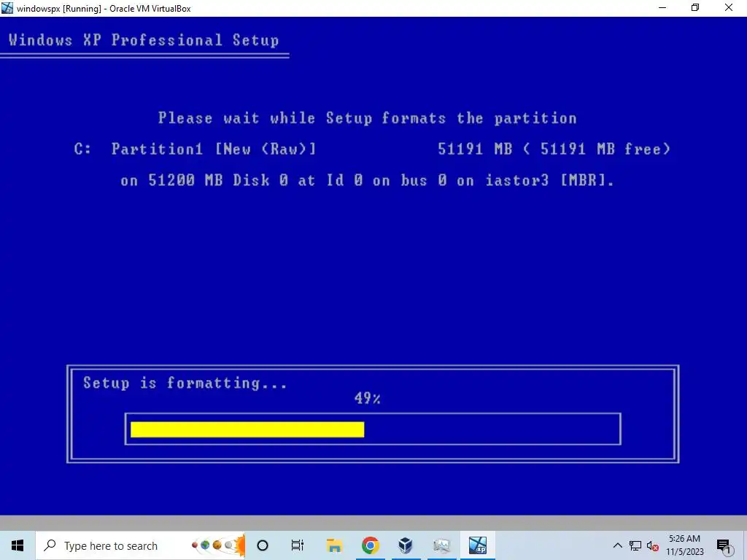Open the monitor-picture app on taskbar
747x560 pixels.
pyautogui.click(x=441, y=545)
